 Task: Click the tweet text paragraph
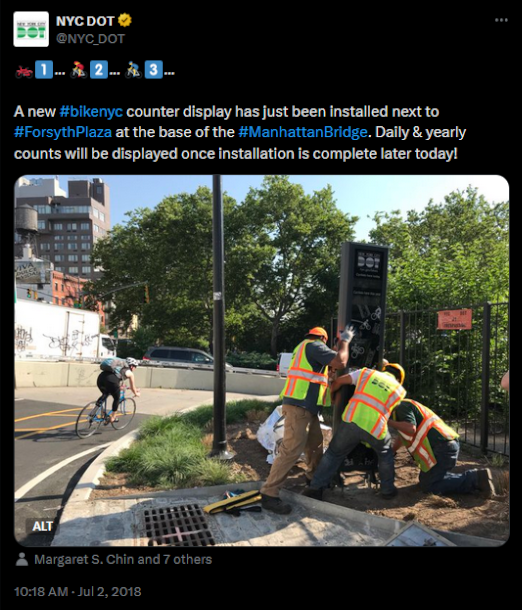(x=240, y=132)
